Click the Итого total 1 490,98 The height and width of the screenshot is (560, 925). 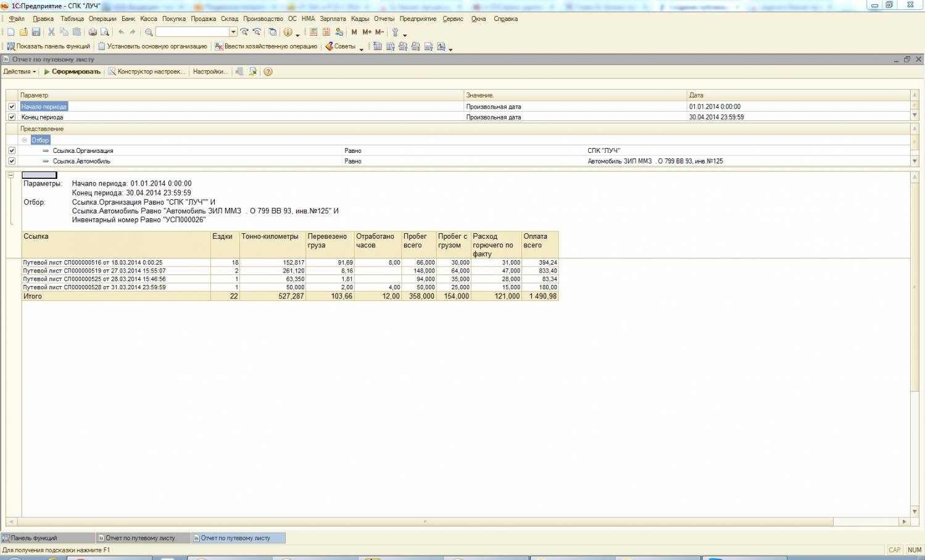[x=543, y=296]
